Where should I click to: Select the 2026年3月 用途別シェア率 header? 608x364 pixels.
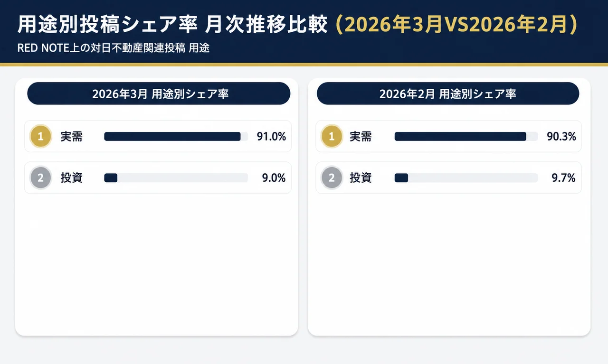coord(159,93)
